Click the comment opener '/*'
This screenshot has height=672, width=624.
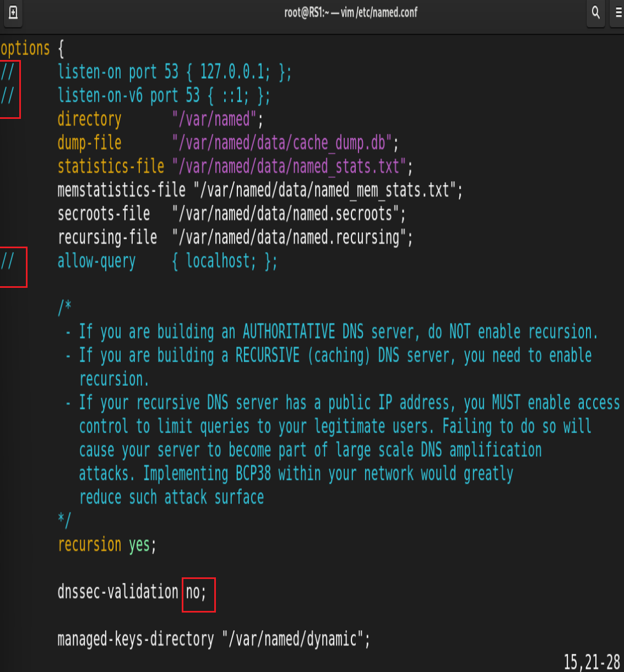(x=64, y=308)
